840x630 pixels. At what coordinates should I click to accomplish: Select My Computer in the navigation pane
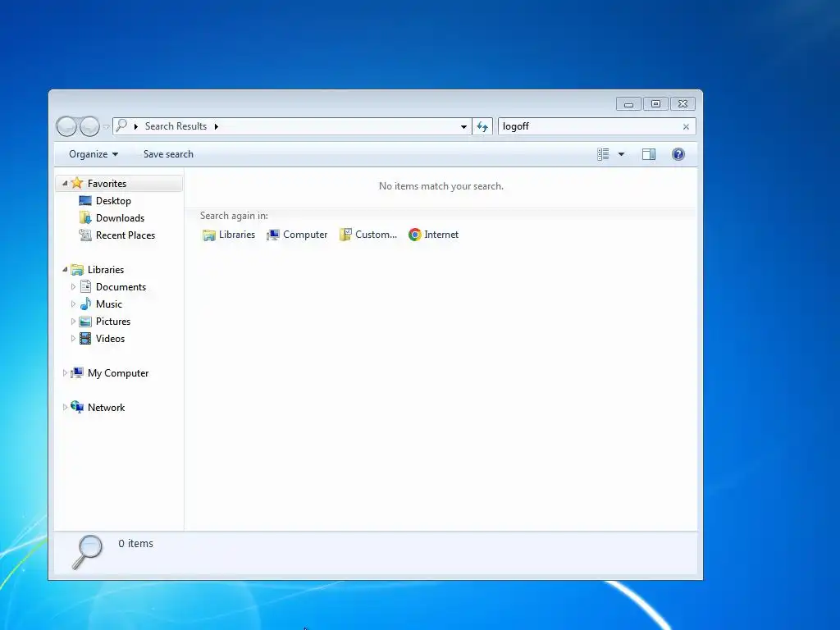[118, 373]
